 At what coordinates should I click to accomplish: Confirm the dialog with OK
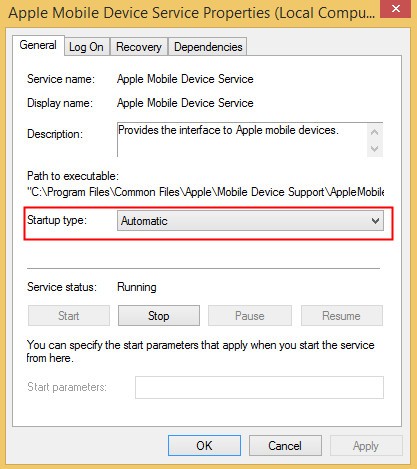point(204,445)
